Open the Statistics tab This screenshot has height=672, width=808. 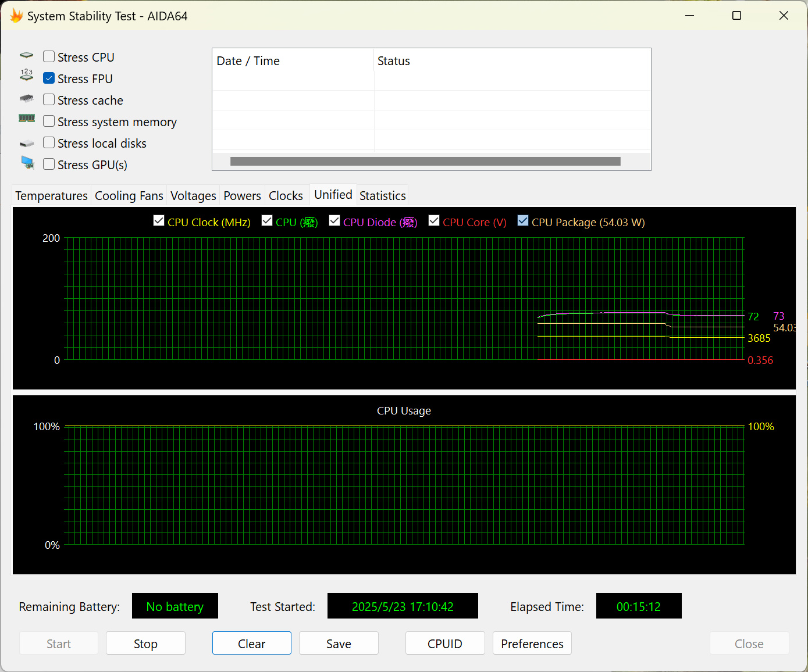382,196
